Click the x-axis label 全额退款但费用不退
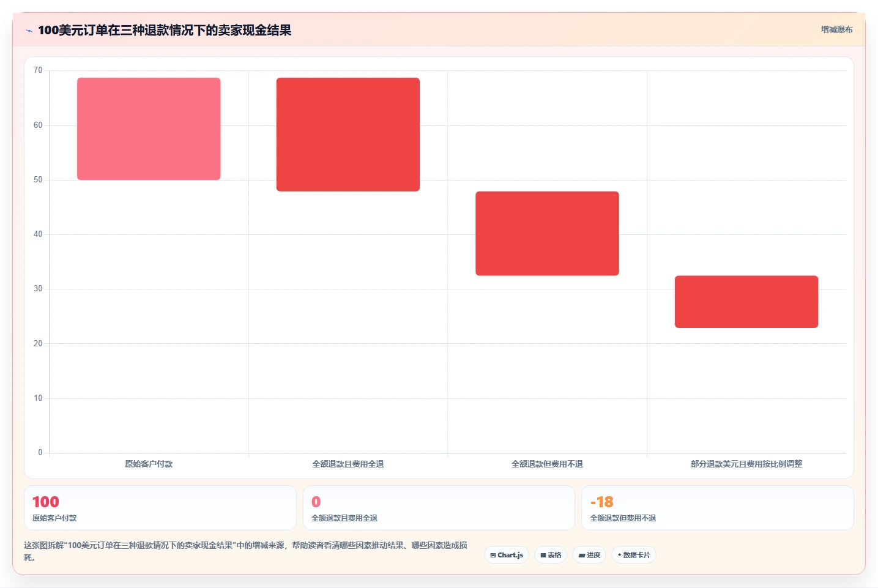Image resolution: width=878 pixels, height=588 pixels. (547, 464)
